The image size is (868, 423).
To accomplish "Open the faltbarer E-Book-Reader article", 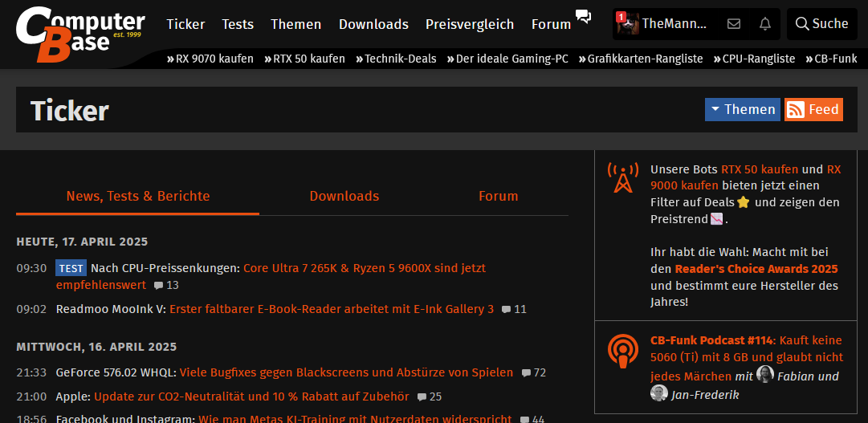I will (x=332, y=310).
